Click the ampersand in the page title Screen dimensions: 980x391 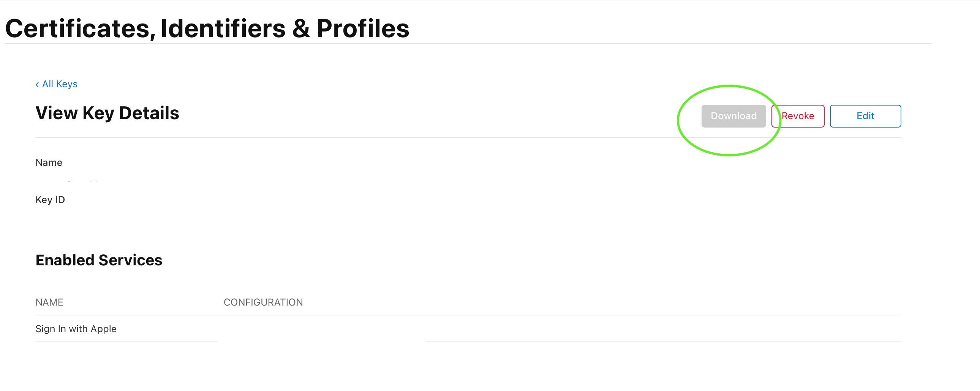point(301,29)
